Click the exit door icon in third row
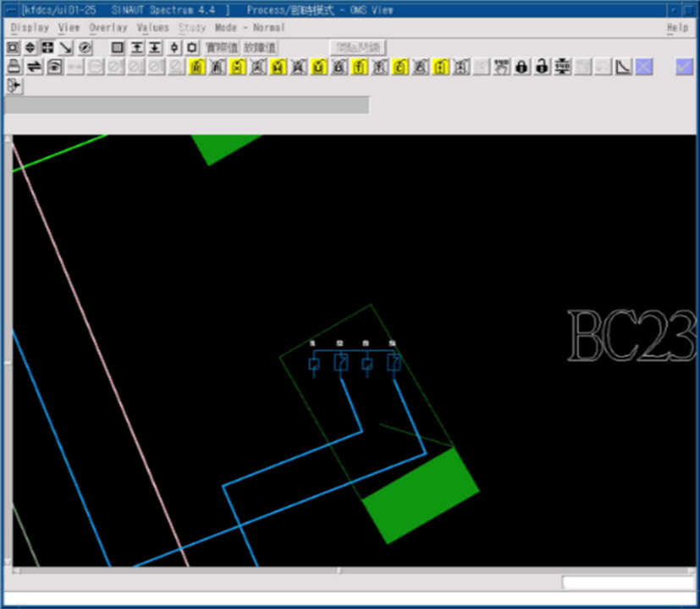 click(14, 85)
